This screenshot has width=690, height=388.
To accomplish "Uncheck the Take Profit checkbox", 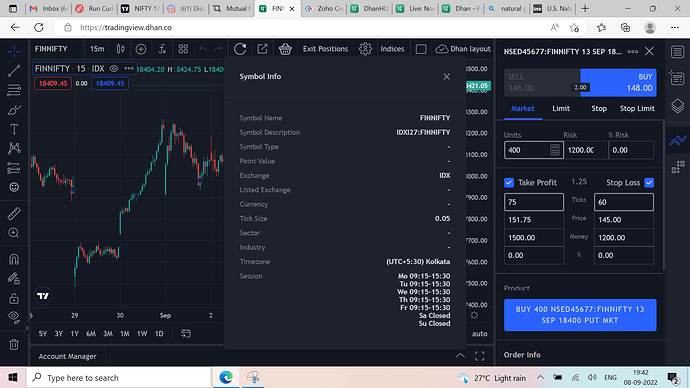I will pos(509,183).
